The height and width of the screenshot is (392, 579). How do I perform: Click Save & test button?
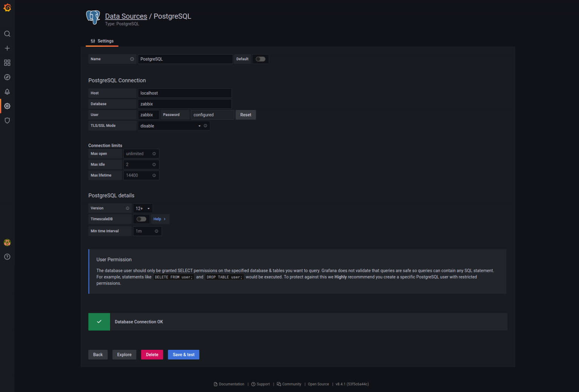tap(184, 355)
